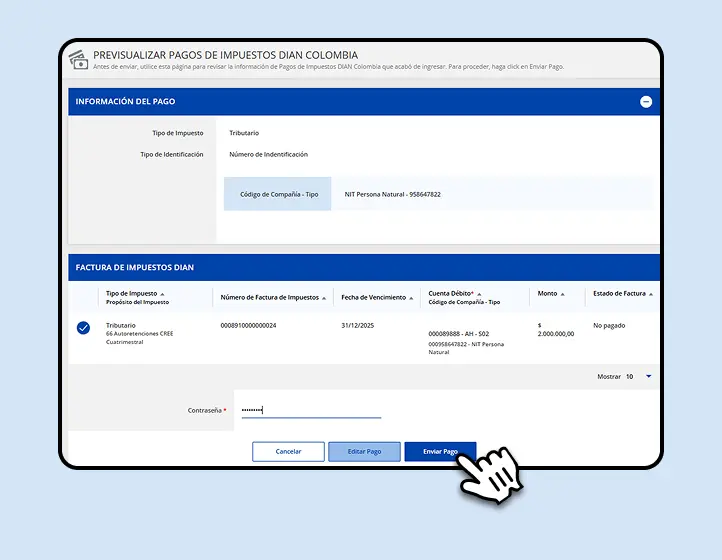
Task: Focus the Contraseña password field
Action: click(x=311, y=410)
